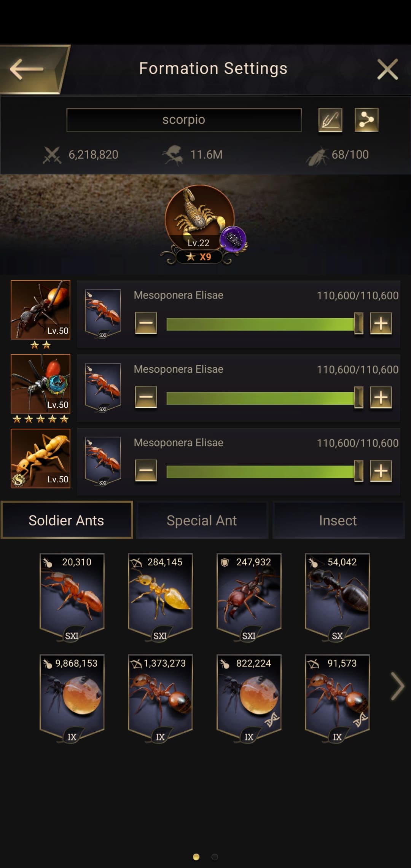Click the share formation icon

point(366,120)
